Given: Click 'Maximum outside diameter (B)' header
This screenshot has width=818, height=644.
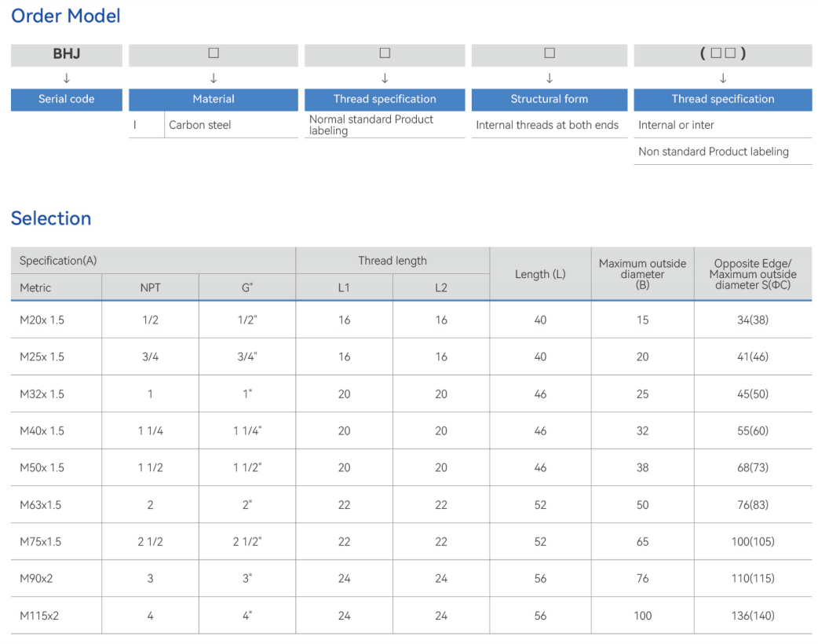Looking at the screenshot, I should click(642, 274).
